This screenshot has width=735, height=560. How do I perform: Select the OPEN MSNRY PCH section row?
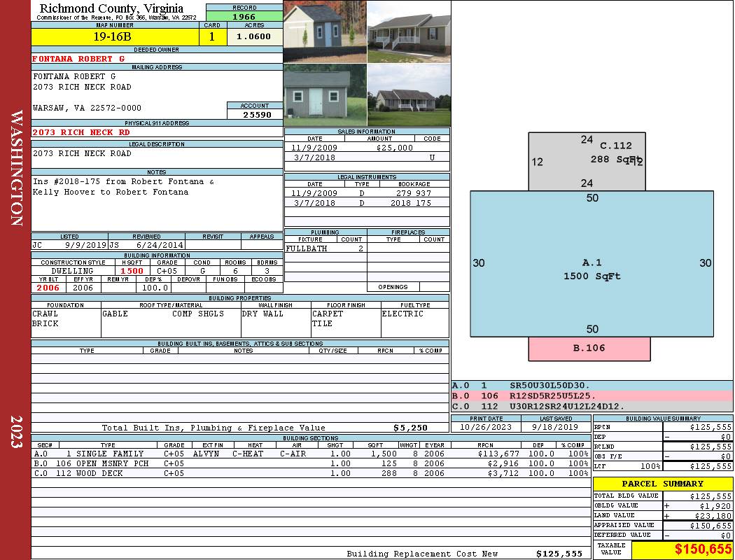click(311, 463)
